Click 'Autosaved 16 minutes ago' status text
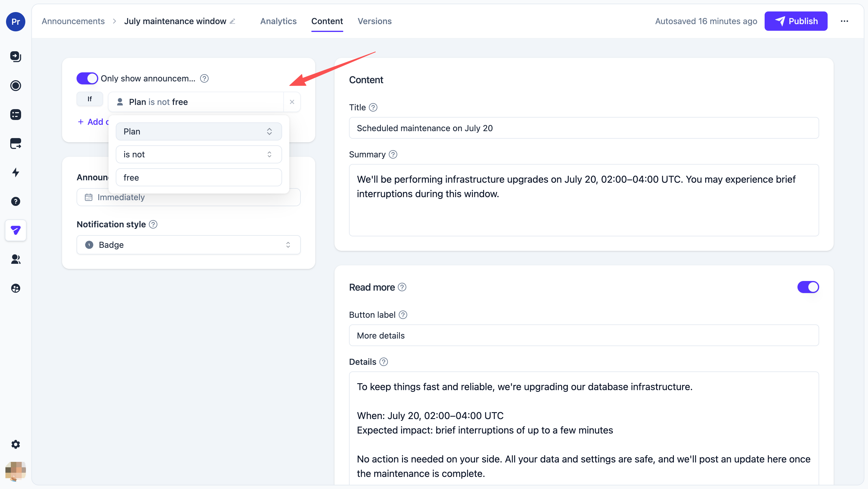This screenshot has height=489, width=868. pyautogui.click(x=706, y=21)
